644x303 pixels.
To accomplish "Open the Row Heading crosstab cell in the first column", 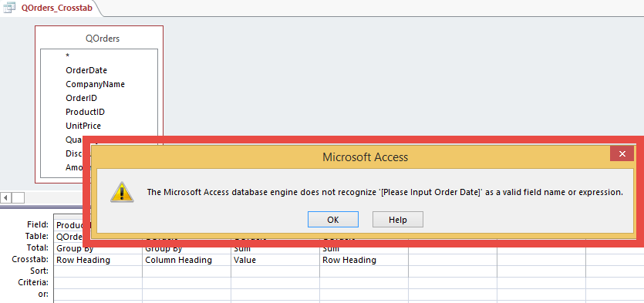I will coord(98,260).
